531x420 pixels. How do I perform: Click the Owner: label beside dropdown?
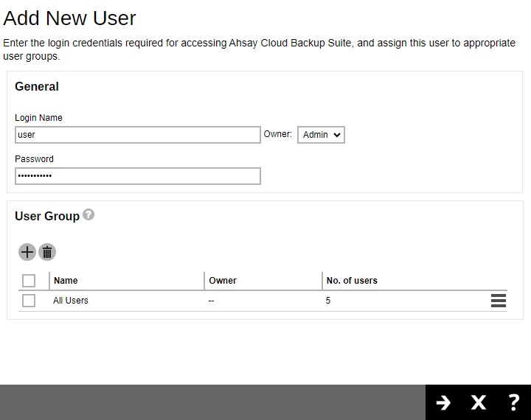click(x=278, y=134)
